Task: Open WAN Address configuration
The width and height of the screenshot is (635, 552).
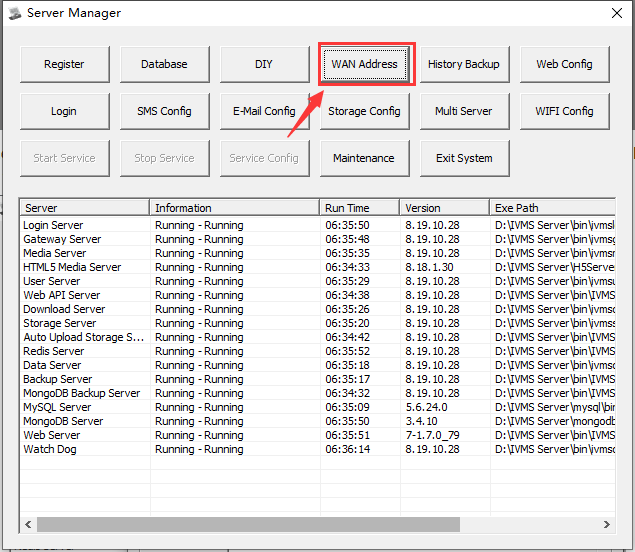Action: [x=365, y=64]
